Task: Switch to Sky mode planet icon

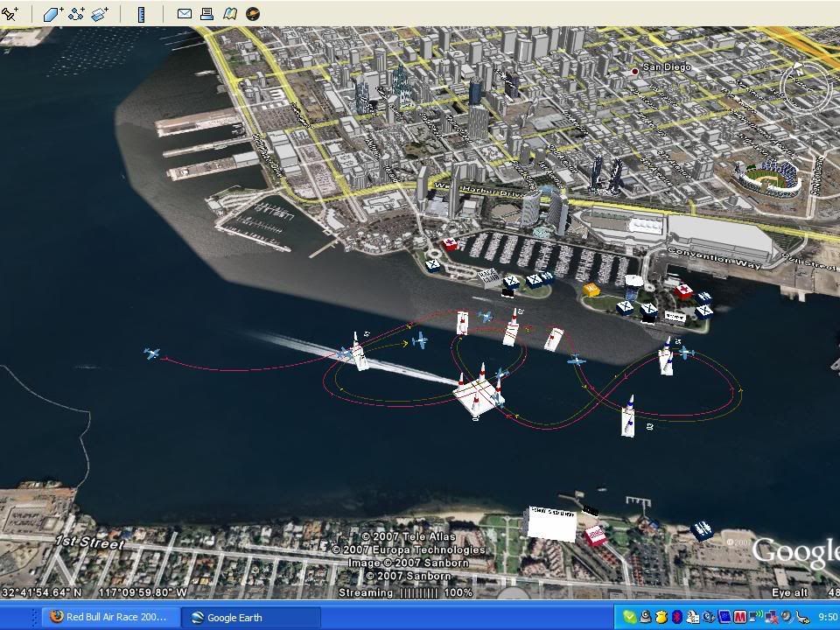Action: coord(253,13)
